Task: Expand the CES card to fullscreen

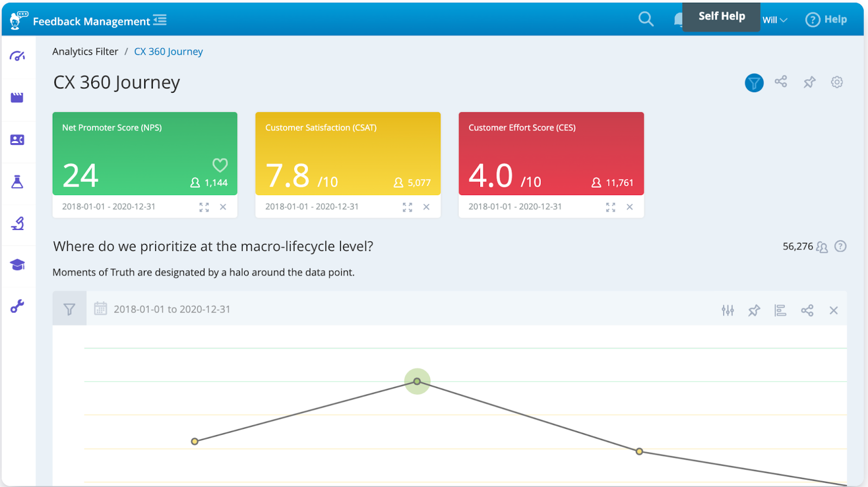Action: click(610, 207)
